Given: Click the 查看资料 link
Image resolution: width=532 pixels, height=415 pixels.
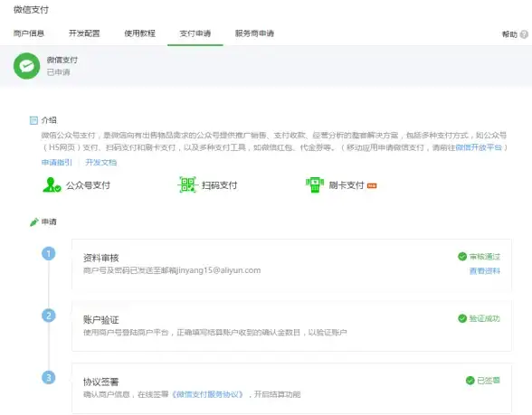Looking at the screenshot, I should pos(485,271).
